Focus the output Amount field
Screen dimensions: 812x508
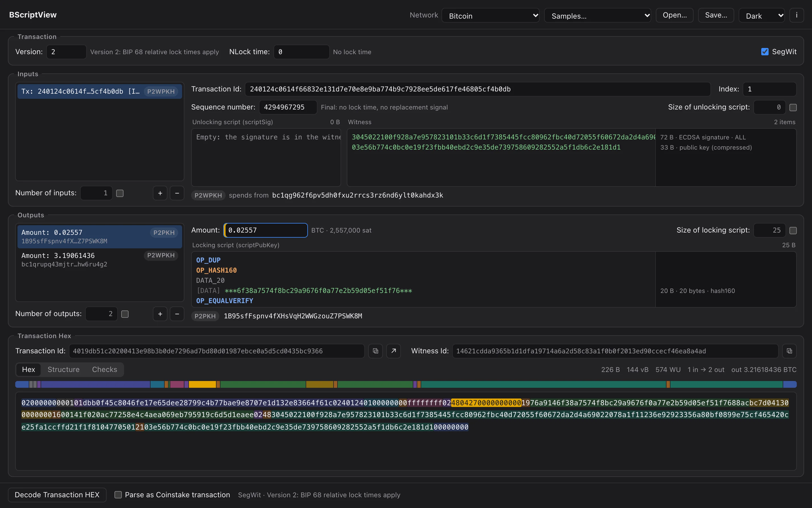(265, 230)
